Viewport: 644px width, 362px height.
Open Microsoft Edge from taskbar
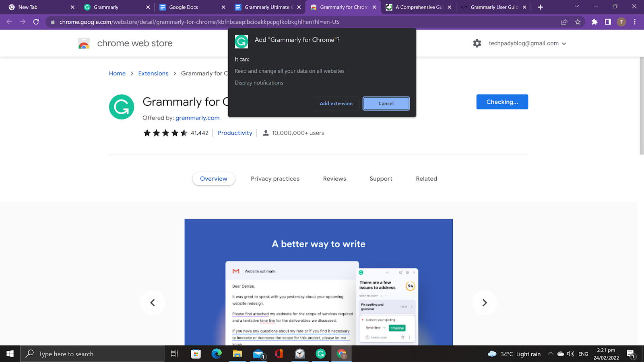[217, 354]
